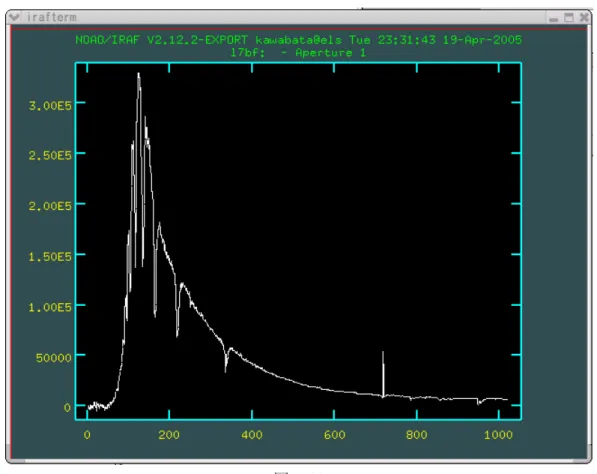Image resolution: width=597 pixels, height=474 pixels.
Task: Close the irafterm window
Action: coord(584,18)
